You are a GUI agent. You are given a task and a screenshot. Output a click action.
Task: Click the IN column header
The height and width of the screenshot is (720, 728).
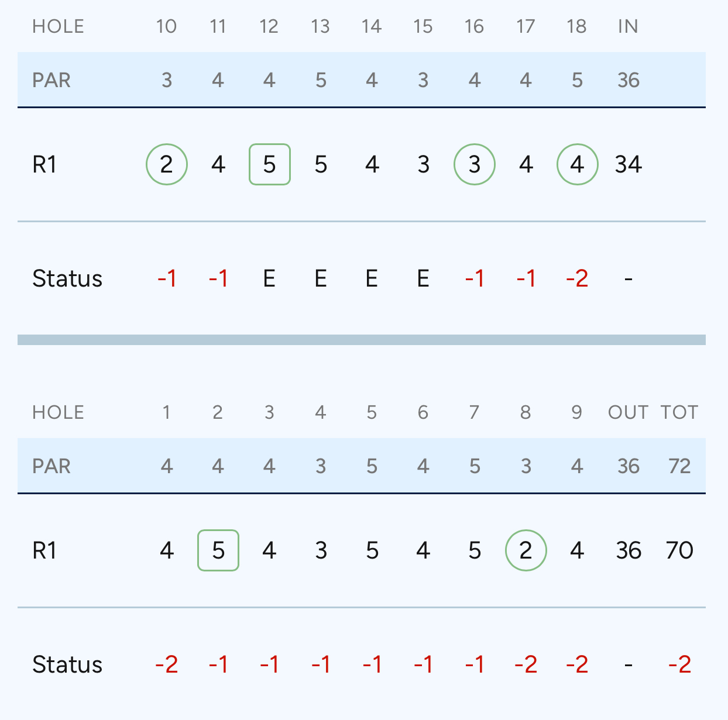[x=628, y=26]
